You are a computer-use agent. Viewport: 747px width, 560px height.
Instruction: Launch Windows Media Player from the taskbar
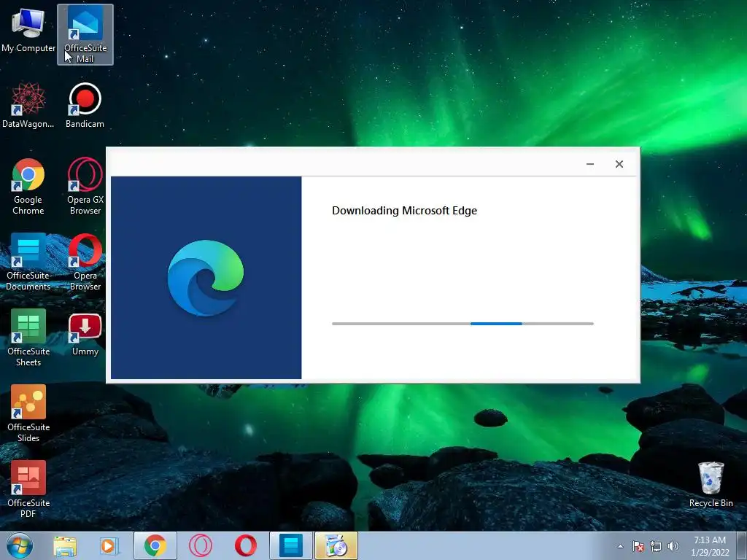[109, 546]
